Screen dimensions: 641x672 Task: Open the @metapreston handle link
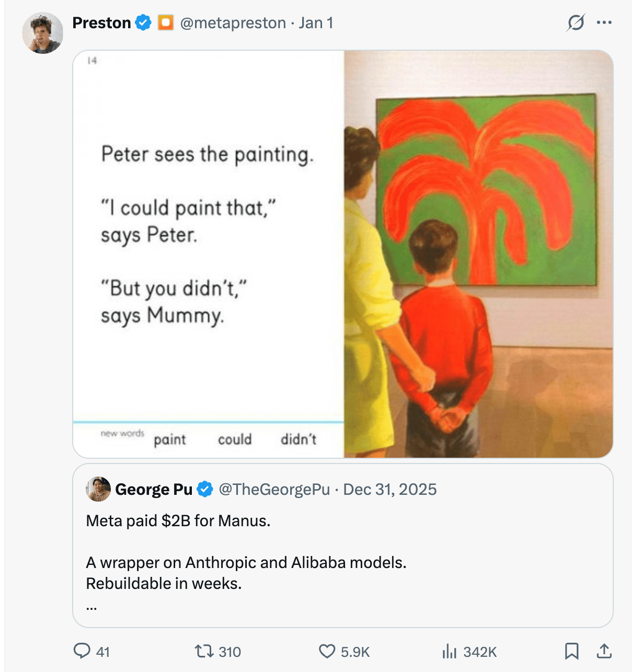coord(233,23)
